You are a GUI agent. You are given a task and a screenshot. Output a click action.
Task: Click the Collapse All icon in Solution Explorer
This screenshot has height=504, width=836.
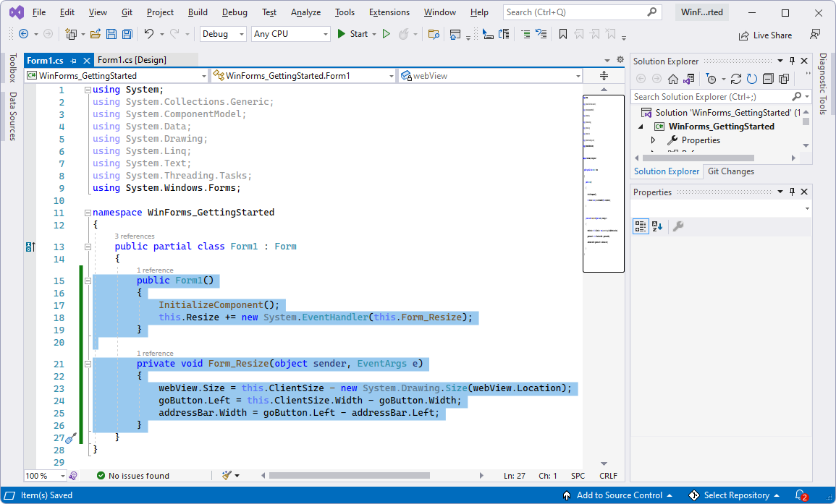point(769,79)
